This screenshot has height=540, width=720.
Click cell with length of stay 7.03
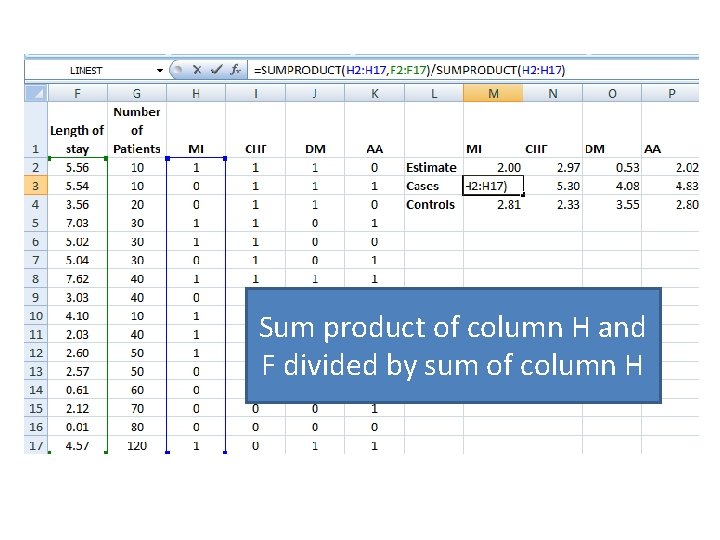(x=77, y=223)
